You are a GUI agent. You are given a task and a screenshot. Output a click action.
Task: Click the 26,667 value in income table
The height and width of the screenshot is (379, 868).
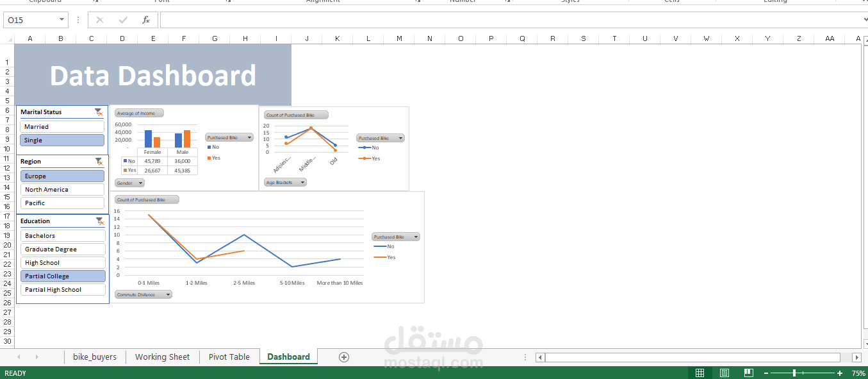point(152,171)
